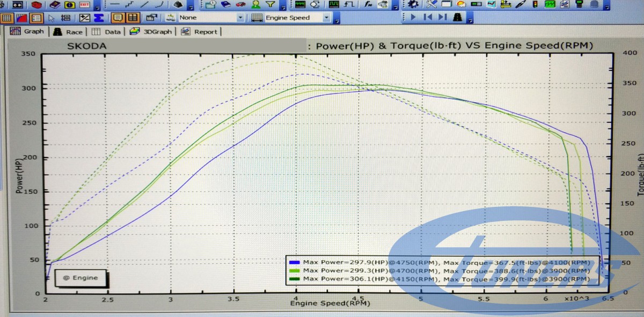644x317 pixels.
Task: Click the gear settings icon
Action: pyautogui.click(x=413, y=4)
